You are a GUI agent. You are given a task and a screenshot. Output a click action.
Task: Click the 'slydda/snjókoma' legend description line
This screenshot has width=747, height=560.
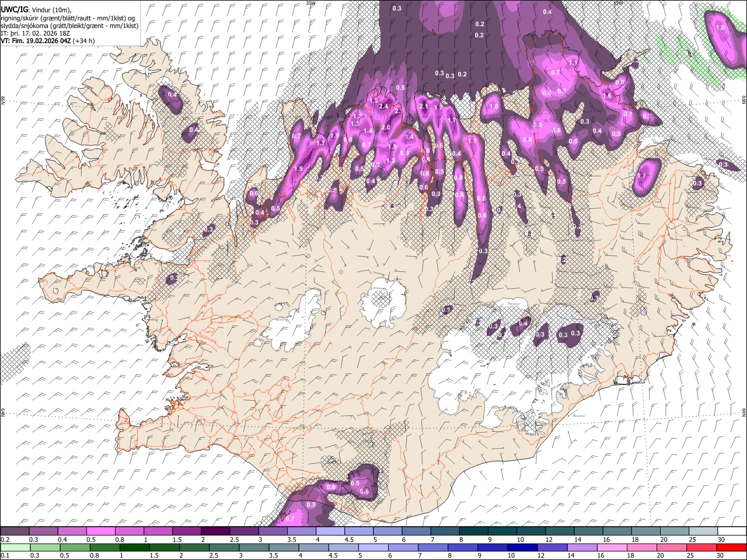69,26
